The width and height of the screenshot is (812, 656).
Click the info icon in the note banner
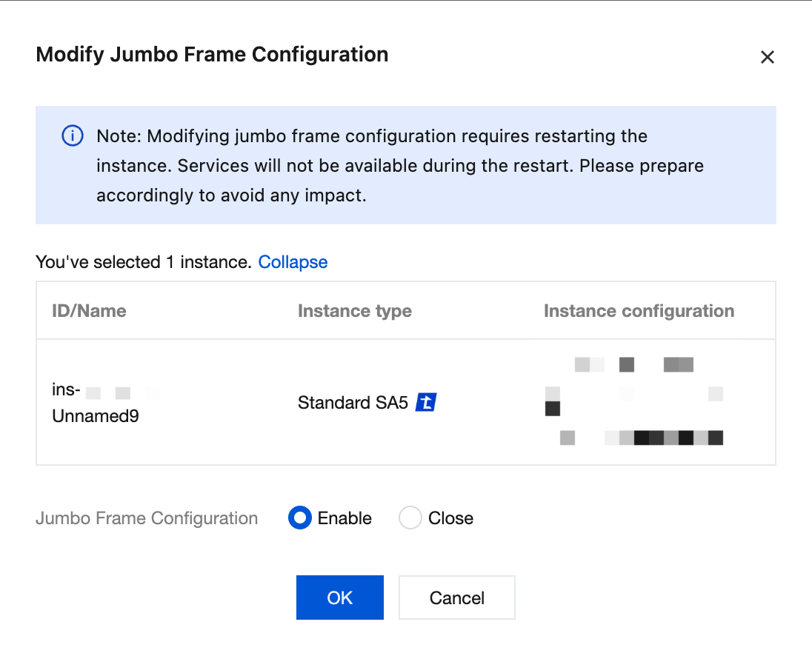(x=72, y=136)
